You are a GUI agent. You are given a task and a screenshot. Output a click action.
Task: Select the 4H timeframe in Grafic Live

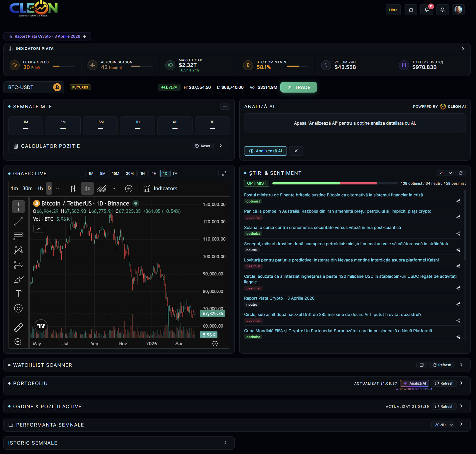[x=154, y=173]
